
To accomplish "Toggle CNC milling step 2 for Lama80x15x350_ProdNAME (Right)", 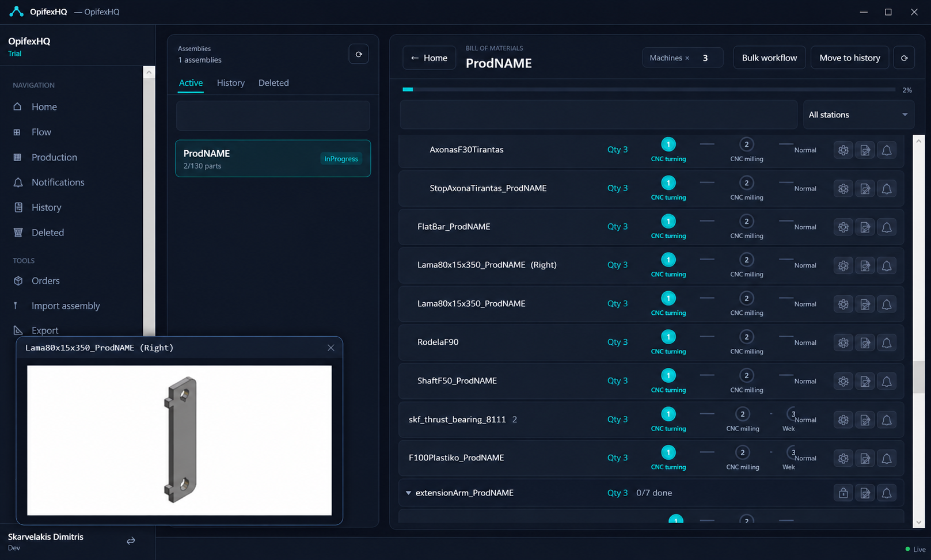I will [x=747, y=260].
